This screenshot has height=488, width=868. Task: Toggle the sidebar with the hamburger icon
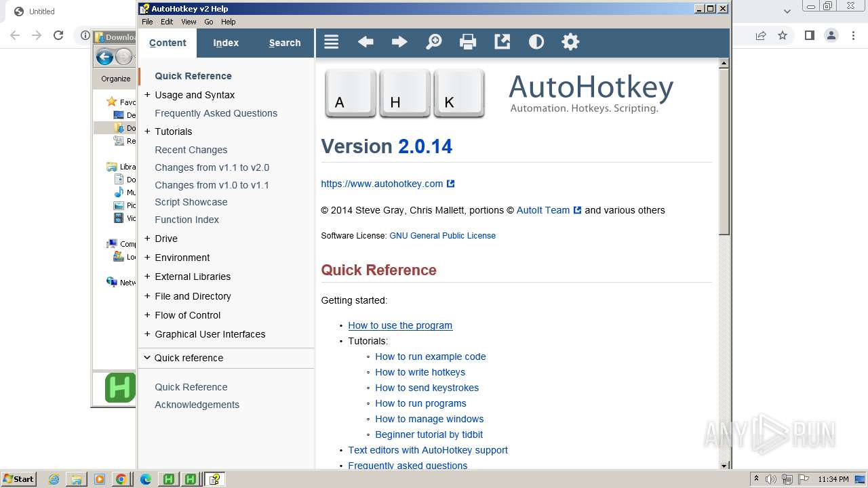point(331,42)
